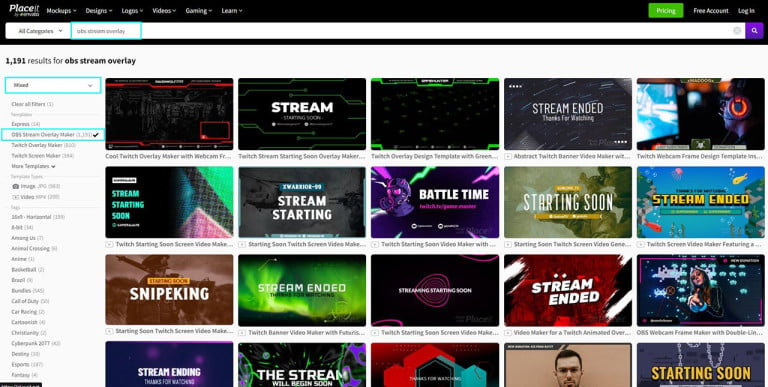
Task: Click the Placeit logo
Action: 24,10
